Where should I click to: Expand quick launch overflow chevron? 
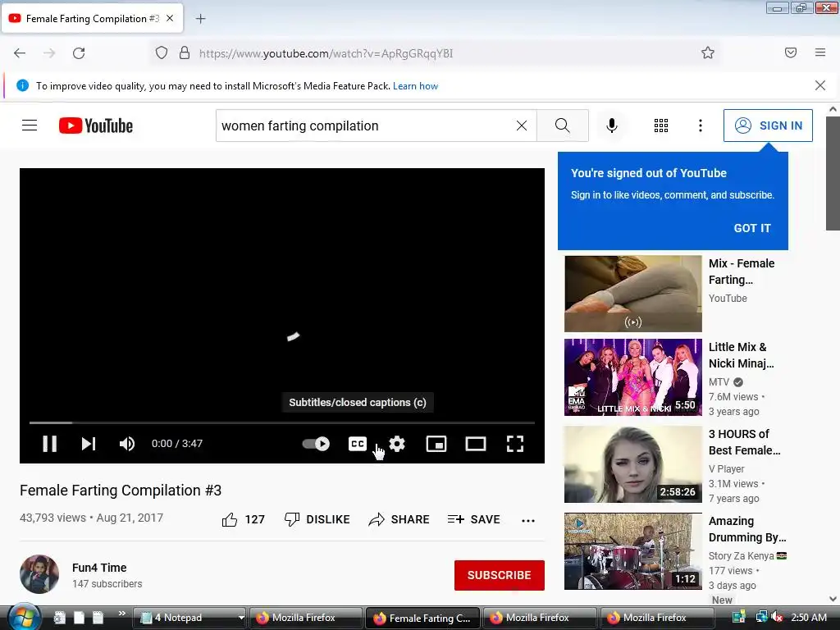click(122, 614)
